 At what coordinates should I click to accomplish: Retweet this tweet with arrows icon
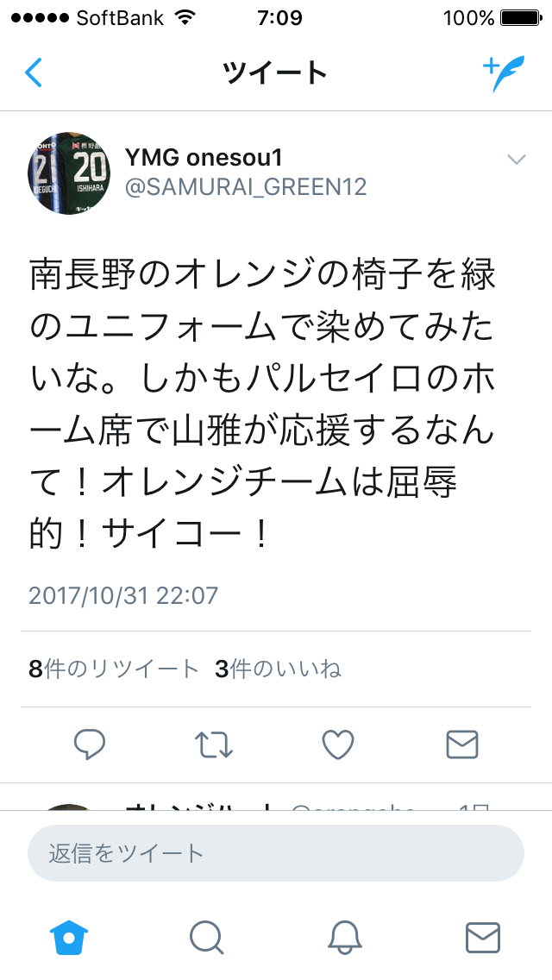(x=214, y=745)
